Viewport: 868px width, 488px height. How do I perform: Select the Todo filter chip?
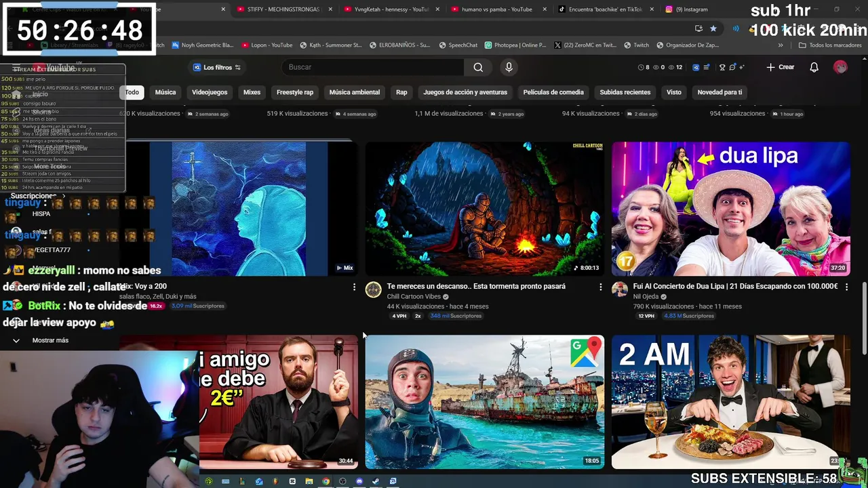(132, 92)
